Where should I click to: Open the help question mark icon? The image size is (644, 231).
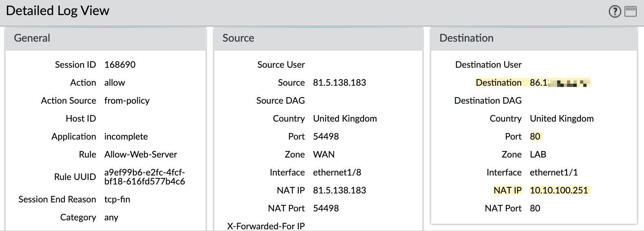(615, 11)
